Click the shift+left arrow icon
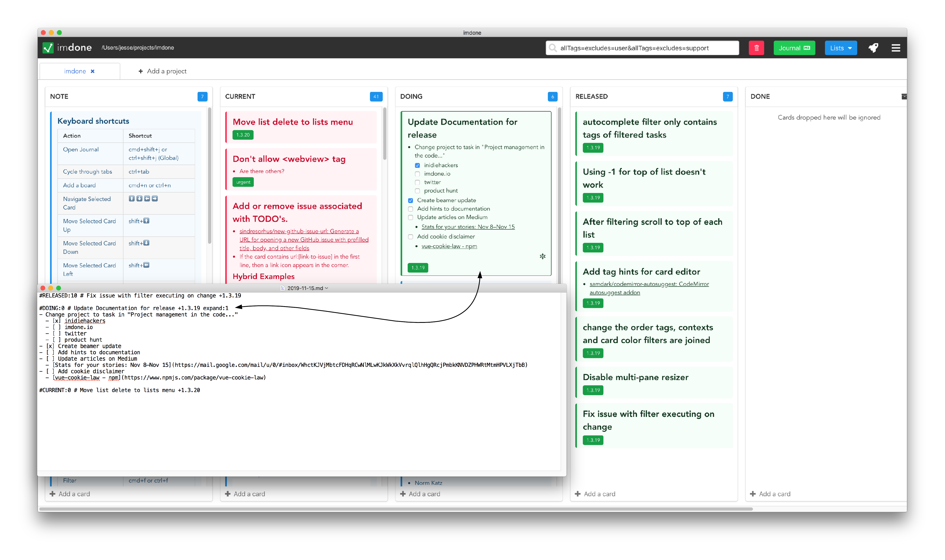 coord(146,265)
